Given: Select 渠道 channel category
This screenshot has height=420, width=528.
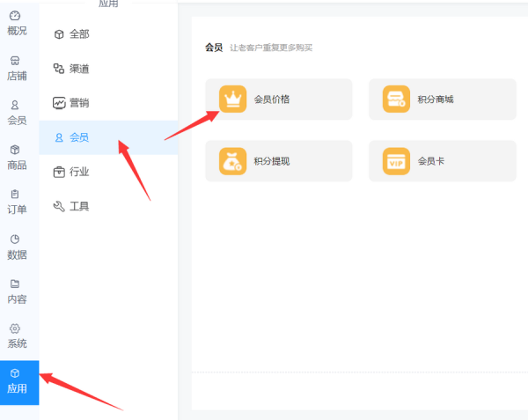Looking at the screenshot, I should click(108, 69).
